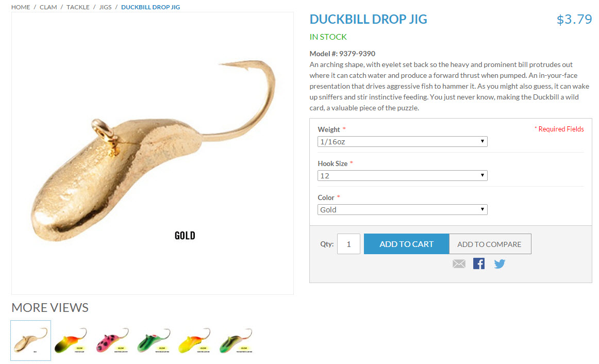Click the ADD TO COMPARE button

pos(489,244)
